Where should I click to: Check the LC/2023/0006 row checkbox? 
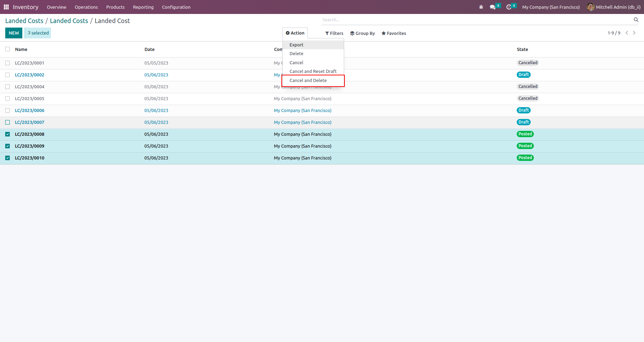click(8, 111)
